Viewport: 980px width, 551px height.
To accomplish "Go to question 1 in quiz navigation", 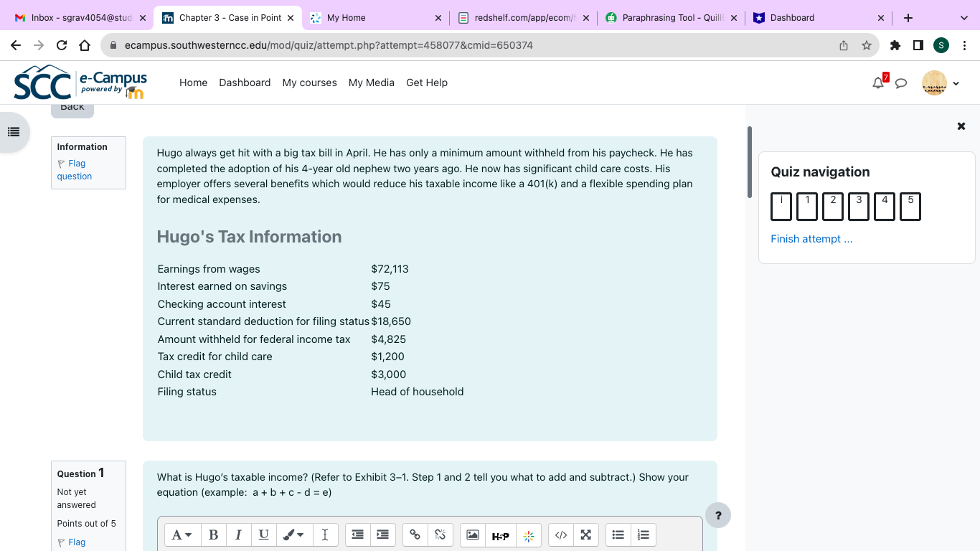I will click(807, 207).
